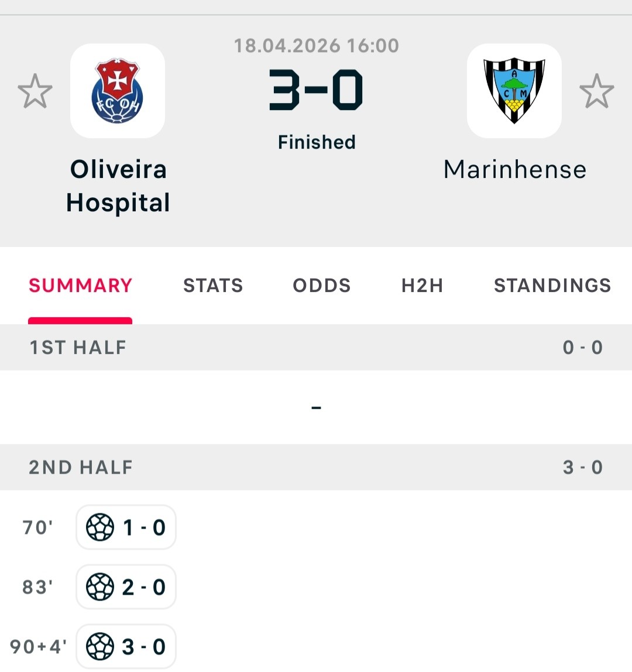View the H2H tab

tap(422, 286)
